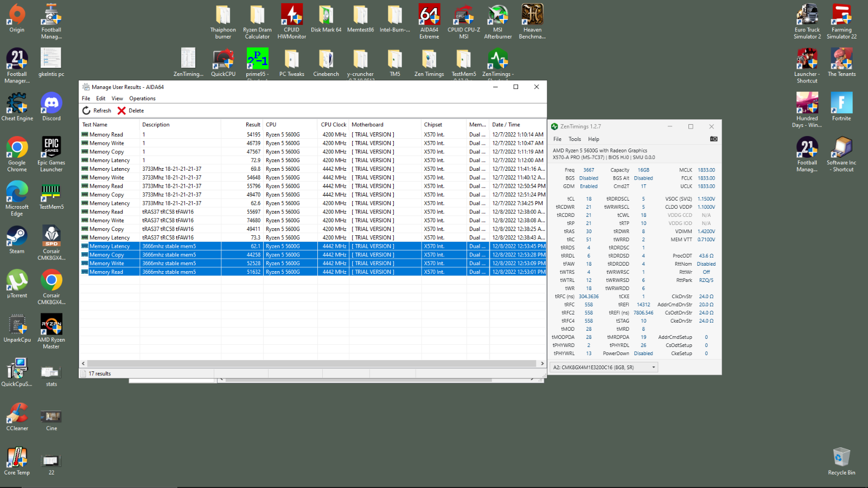Launch TestMem5 desktop icon
Screen dimensions: 868x488
click(52, 196)
